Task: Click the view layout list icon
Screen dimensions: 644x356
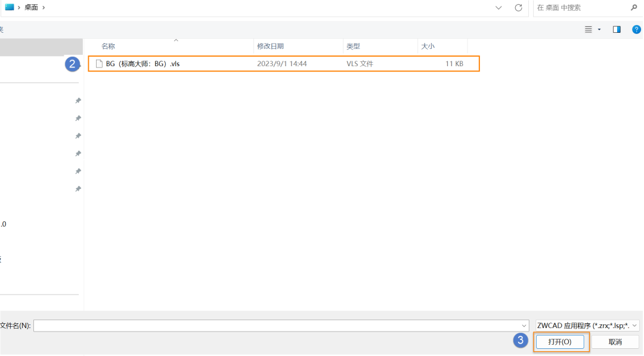Action: coord(588,30)
